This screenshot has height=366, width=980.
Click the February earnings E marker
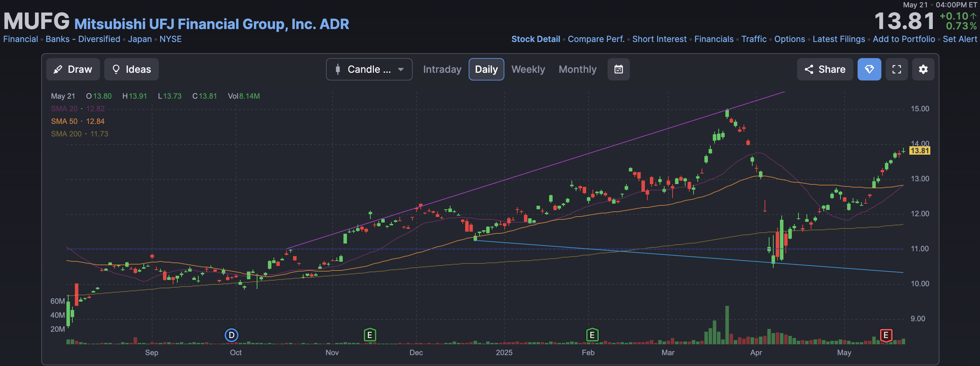pyautogui.click(x=592, y=335)
